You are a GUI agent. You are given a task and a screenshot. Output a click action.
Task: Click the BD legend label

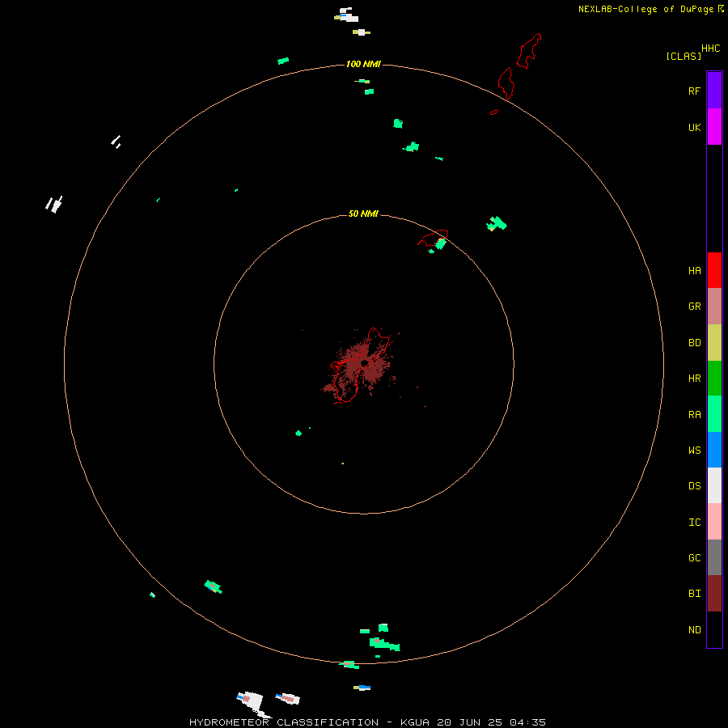point(694,343)
